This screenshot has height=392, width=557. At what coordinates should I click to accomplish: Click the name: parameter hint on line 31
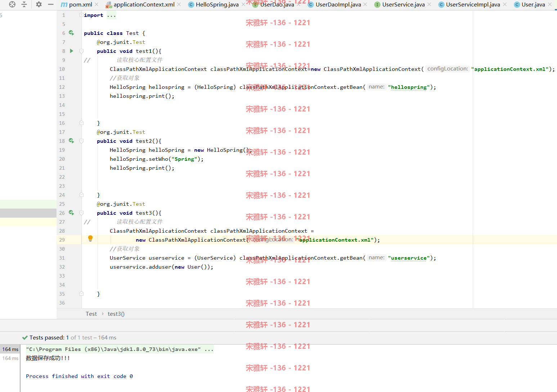(377, 257)
